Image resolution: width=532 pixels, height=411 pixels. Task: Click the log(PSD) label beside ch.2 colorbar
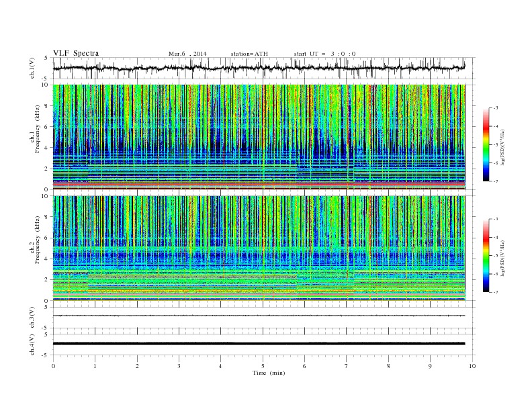pyautogui.click(x=502, y=258)
